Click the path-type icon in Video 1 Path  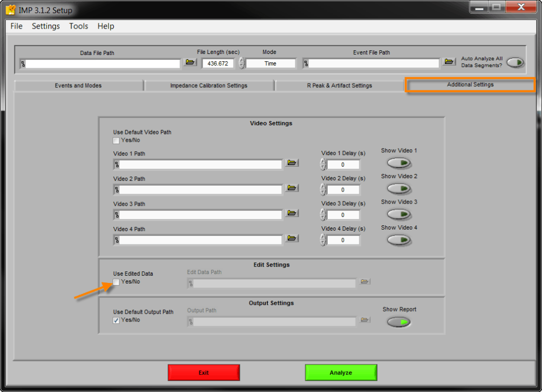(x=117, y=165)
